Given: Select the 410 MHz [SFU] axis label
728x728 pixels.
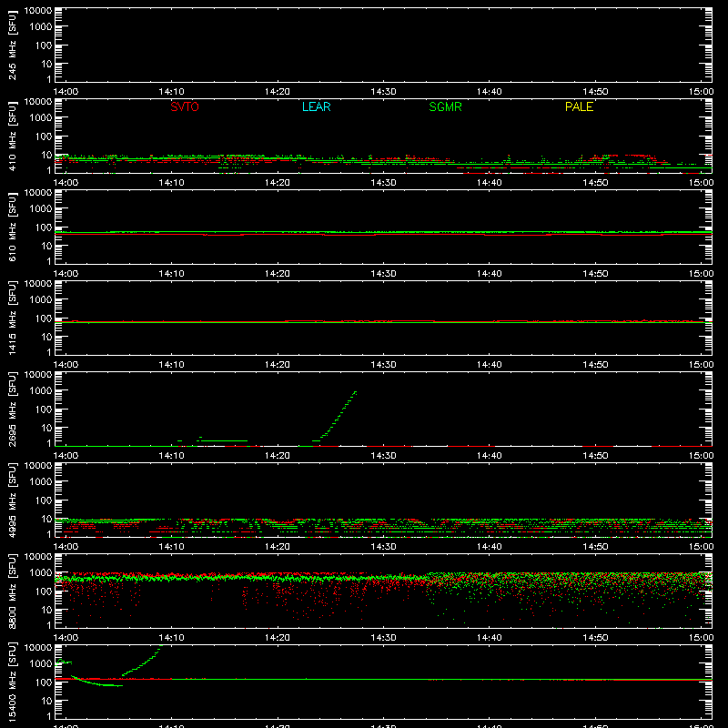Looking at the screenshot, I should click(13, 136).
